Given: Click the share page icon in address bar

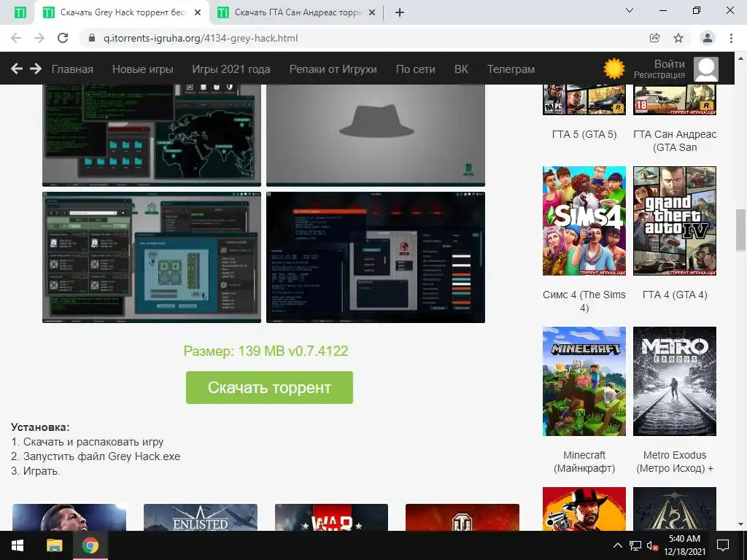Looking at the screenshot, I should click(655, 38).
